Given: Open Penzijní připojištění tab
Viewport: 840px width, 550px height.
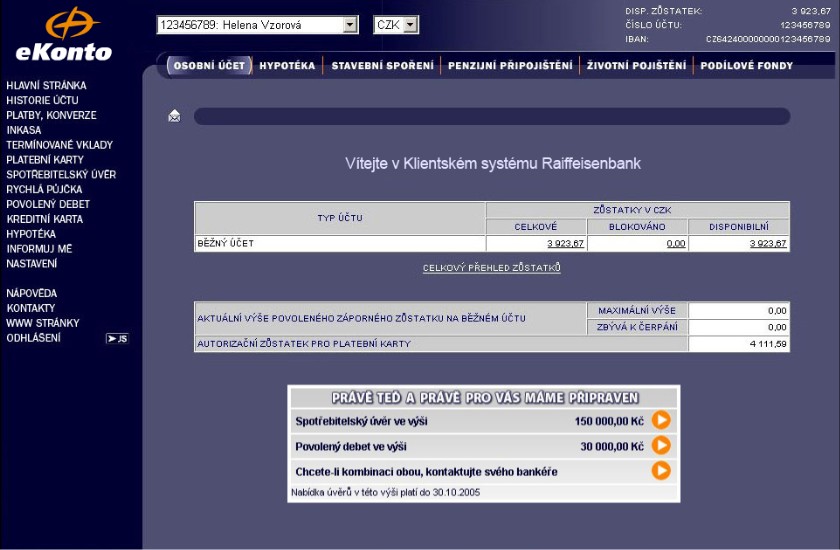Looking at the screenshot, I should [x=510, y=65].
